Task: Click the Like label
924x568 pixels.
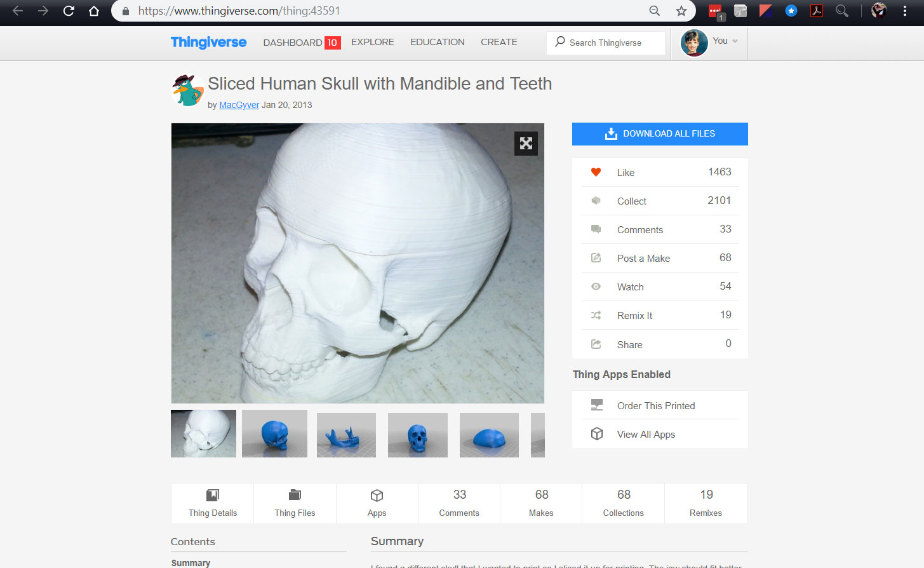Action: click(x=626, y=173)
